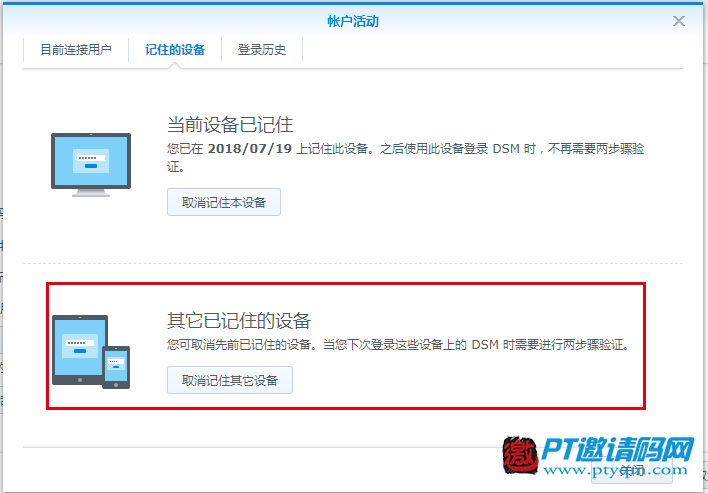The image size is (708, 493).
Task: Open the 登录历史 tab
Action: pyautogui.click(x=262, y=50)
